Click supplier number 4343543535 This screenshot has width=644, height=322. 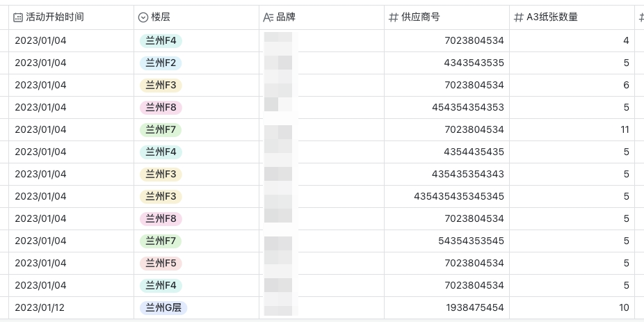[474, 63]
